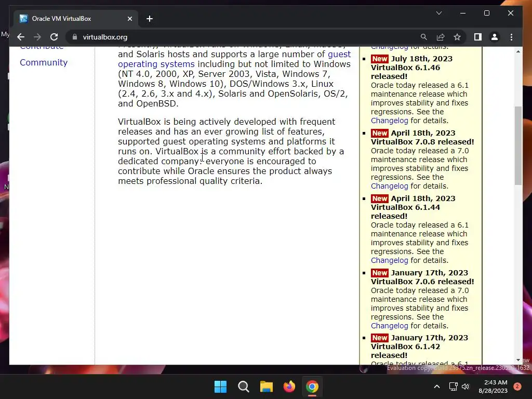
Task: Launch File Explorer from the taskbar
Action: (267, 387)
